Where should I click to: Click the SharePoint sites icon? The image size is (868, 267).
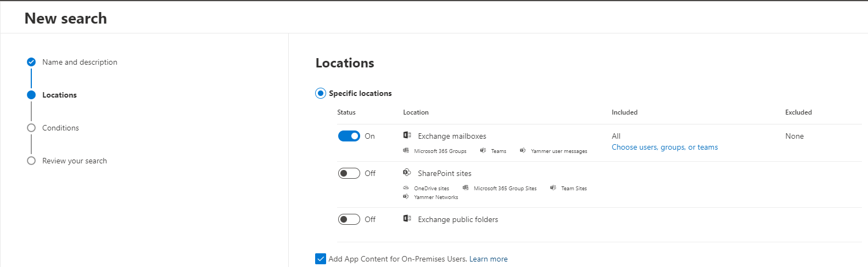pos(407,173)
